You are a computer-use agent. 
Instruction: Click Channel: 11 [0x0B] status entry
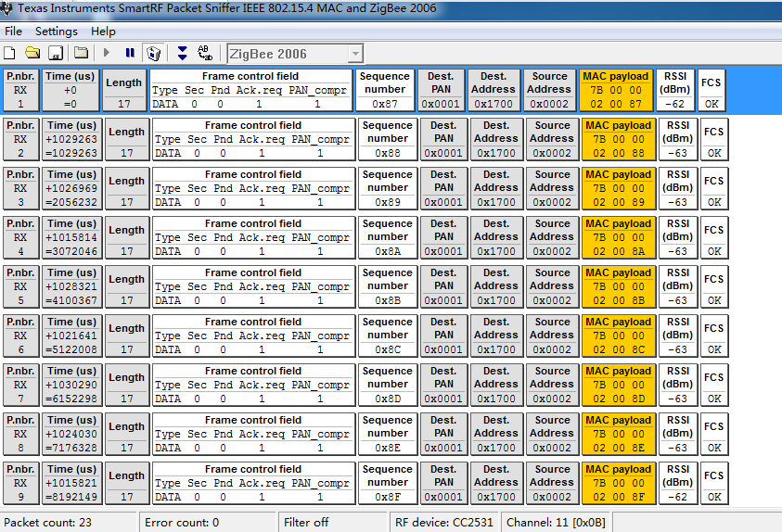pyautogui.click(x=556, y=523)
